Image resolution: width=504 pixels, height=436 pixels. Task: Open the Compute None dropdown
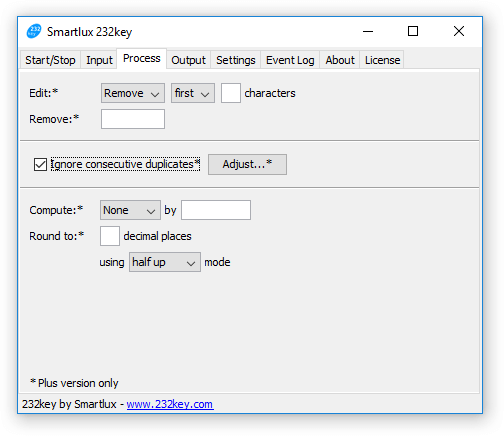click(130, 210)
